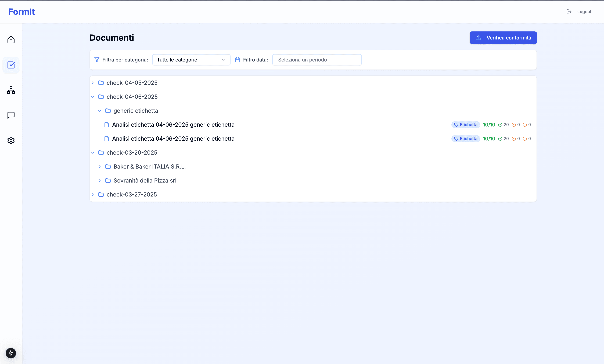
Task: Collapse the check-03-20-2025 folder chevron
Action: 93,153
